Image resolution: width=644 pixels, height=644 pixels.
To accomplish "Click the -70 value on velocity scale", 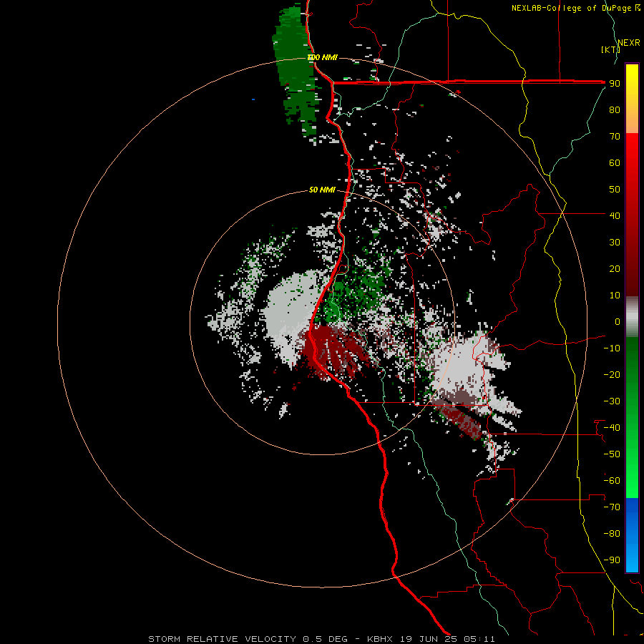I will coord(612,507).
